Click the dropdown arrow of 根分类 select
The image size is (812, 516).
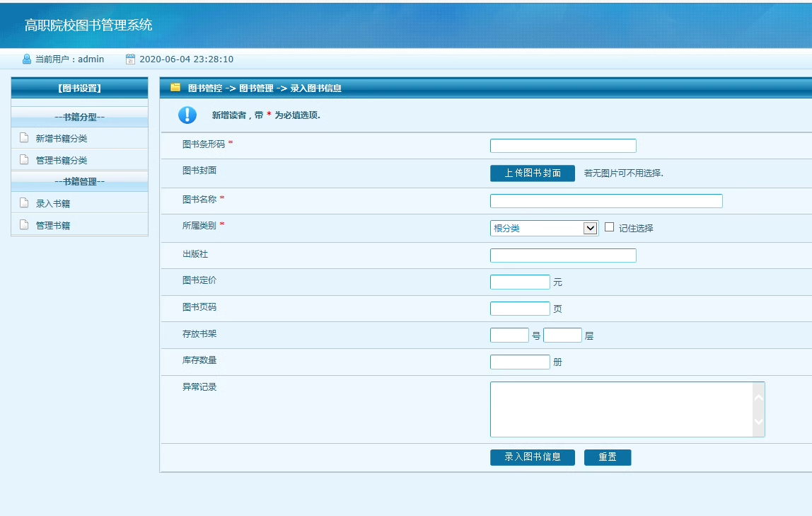click(590, 228)
